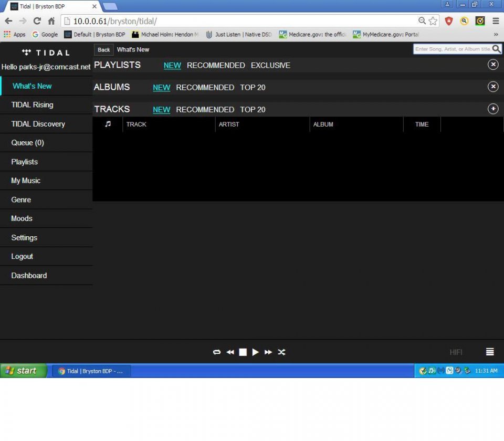
Task: Open the Chrome menu hamburger icon
Action: 496,21
